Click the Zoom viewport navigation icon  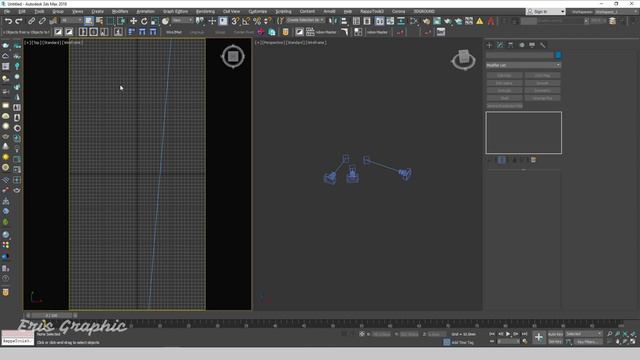tap(610, 334)
